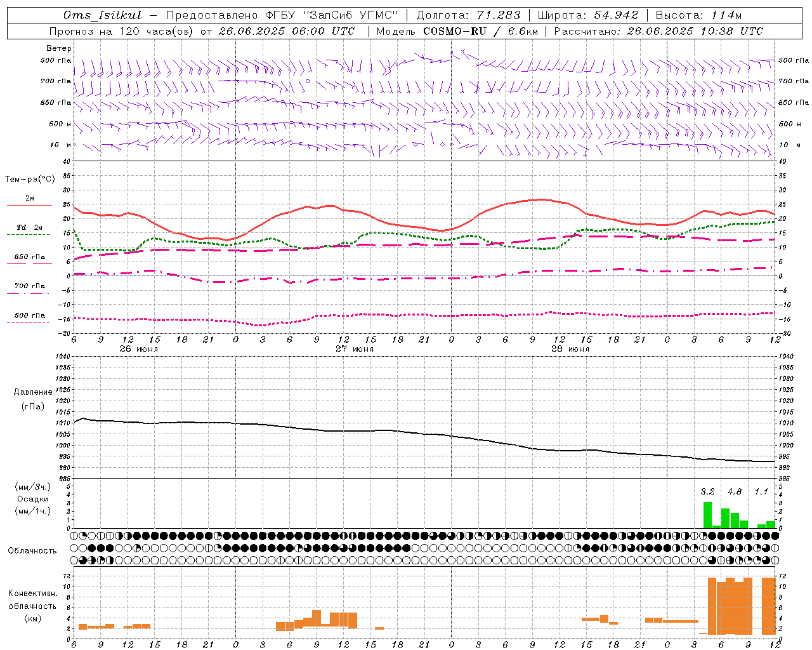Click the 700 гПа temperature legend line
This screenshot has width=812, height=650.
coord(29,293)
